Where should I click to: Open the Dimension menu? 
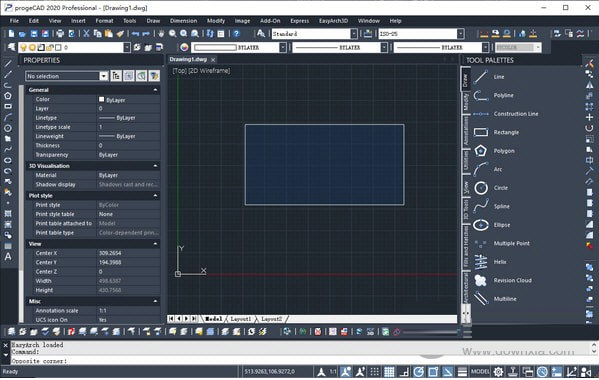(x=183, y=21)
